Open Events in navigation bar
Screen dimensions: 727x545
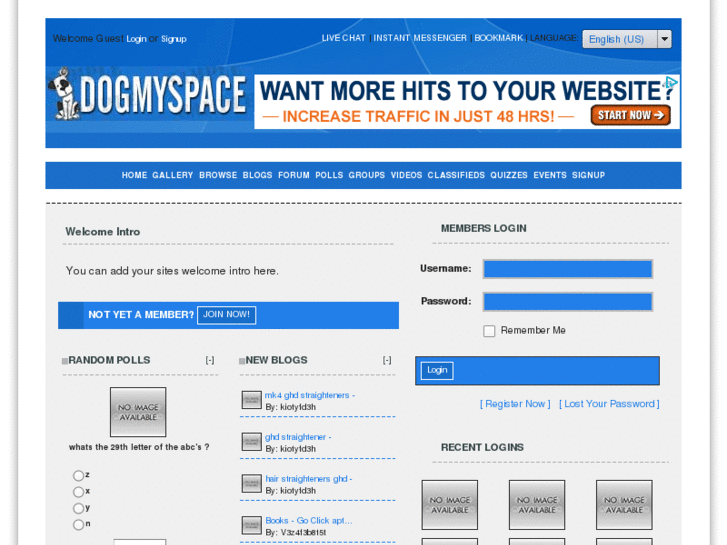pyautogui.click(x=550, y=175)
